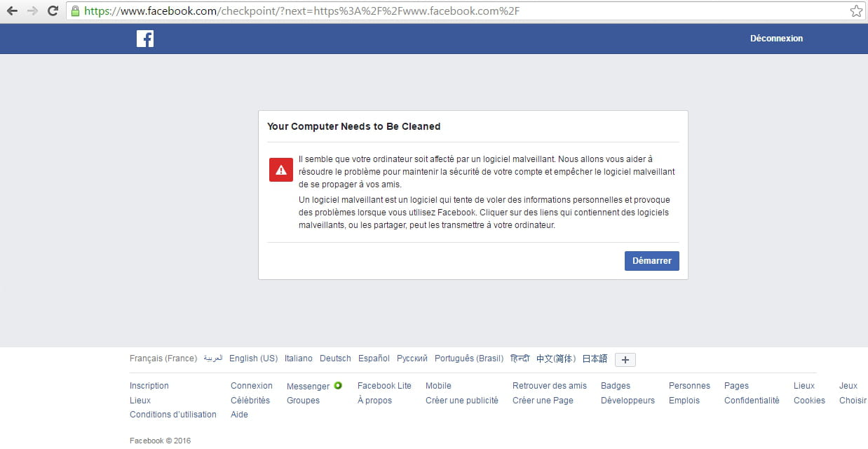Open Lieux link below Inscription
Image resolution: width=868 pixels, height=449 pixels.
(x=140, y=401)
